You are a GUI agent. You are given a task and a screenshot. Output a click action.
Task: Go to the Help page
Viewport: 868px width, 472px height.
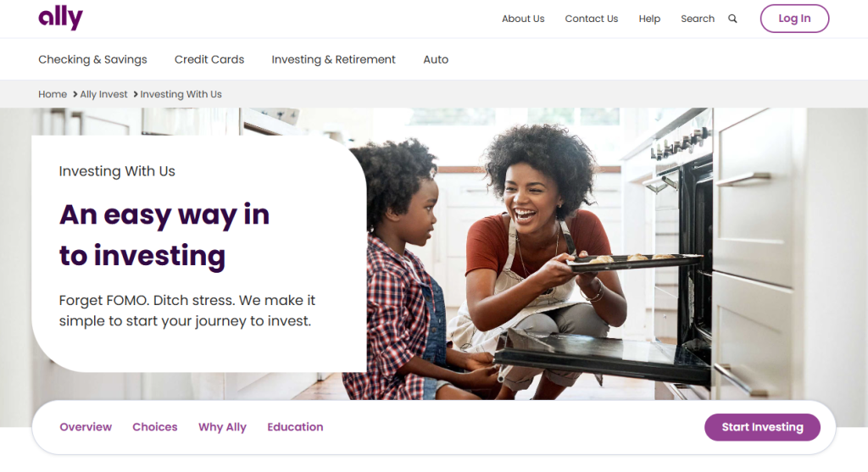[649, 19]
